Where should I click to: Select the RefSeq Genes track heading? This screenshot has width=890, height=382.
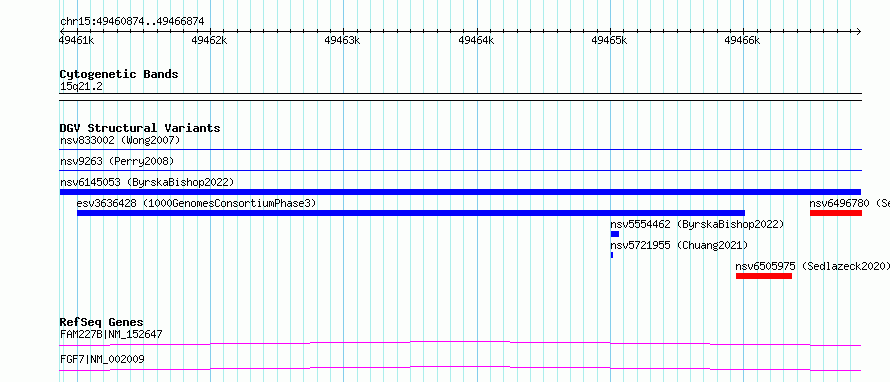(x=102, y=322)
